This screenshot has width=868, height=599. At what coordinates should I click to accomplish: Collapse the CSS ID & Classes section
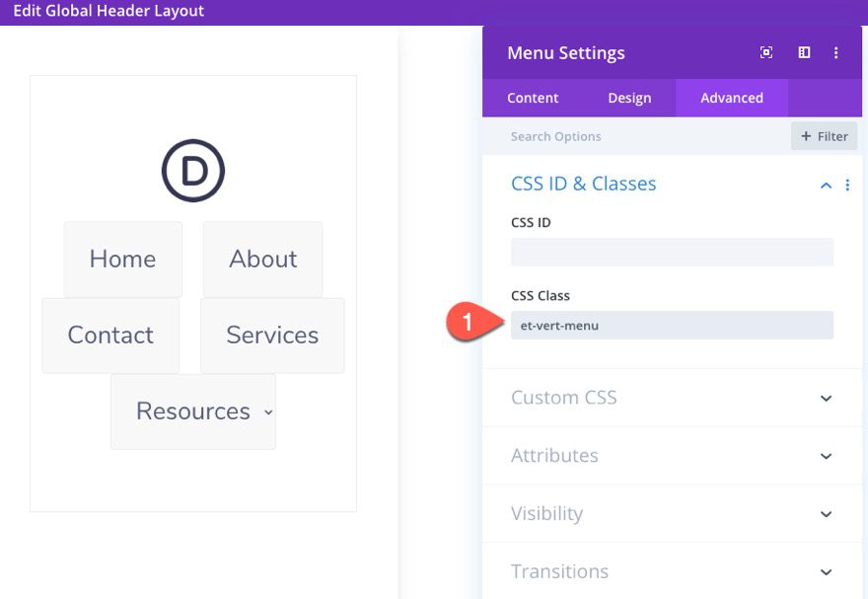pyautogui.click(x=826, y=185)
